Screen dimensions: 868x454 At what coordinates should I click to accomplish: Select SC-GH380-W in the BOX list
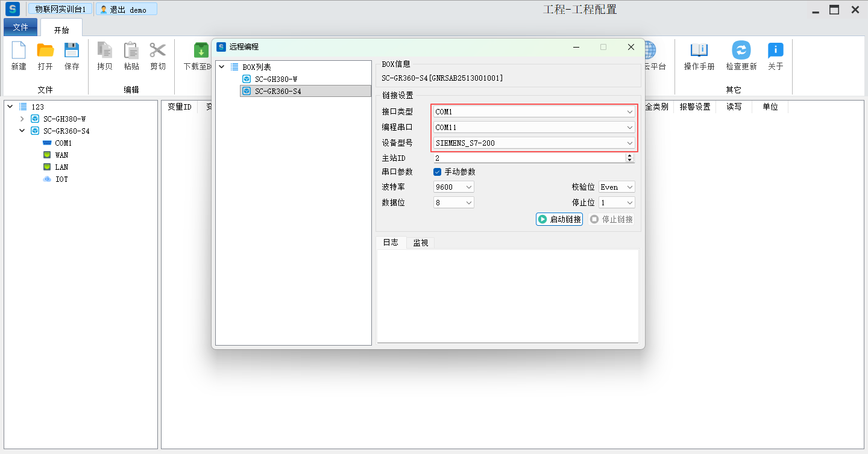point(275,79)
